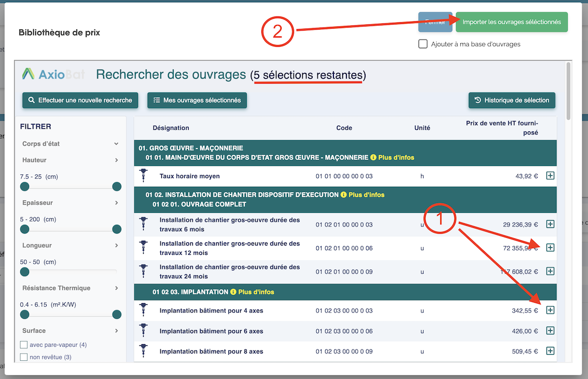
Task: Open 'Mes ouvrages sélectionnés' list
Action: tap(197, 100)
